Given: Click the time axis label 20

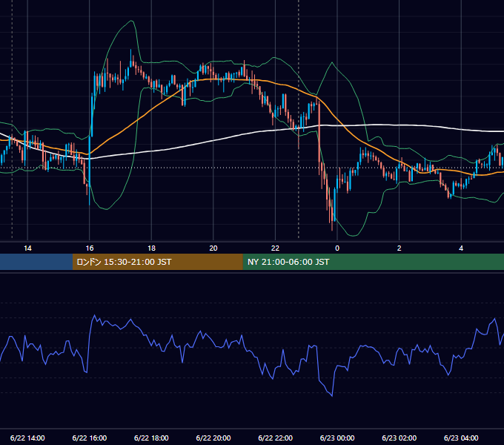Looking at the screenshot, I should [213, 248].
